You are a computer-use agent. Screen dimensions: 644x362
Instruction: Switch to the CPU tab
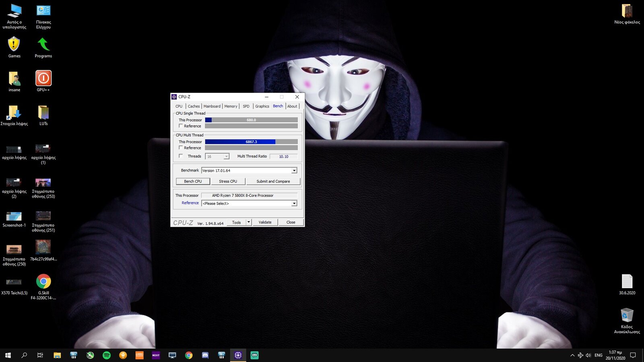[x=179, y=106]
